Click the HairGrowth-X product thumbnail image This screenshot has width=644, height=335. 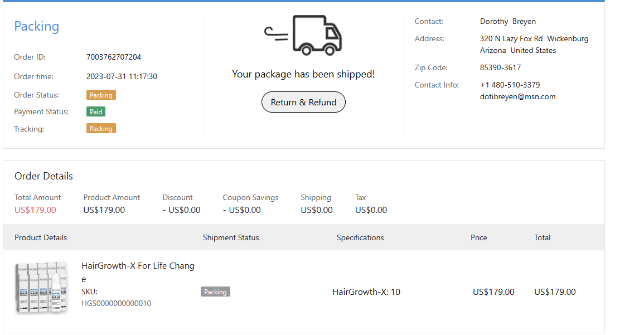[41, 288]
